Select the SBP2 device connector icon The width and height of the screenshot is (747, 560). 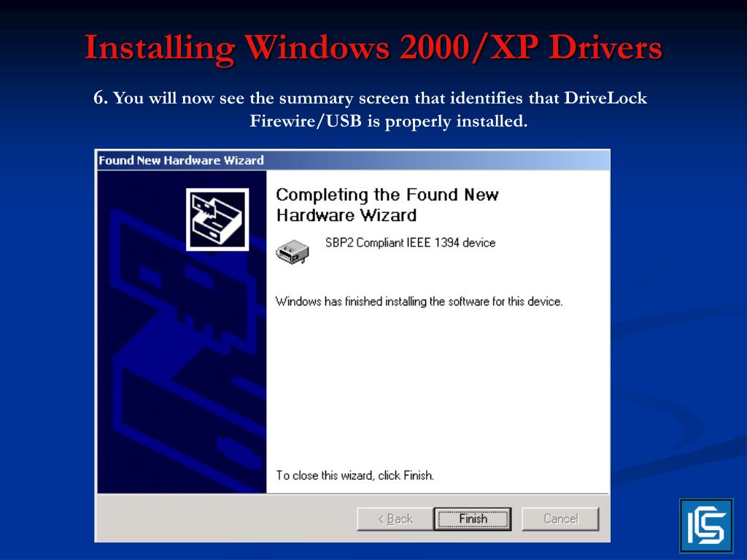[x=293, y=252]
